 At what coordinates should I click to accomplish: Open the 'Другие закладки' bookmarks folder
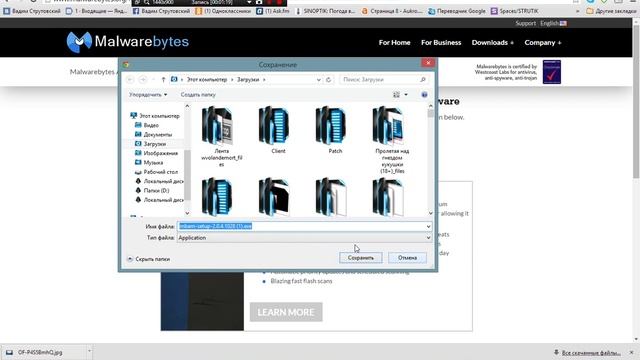[x=611, y=11]
